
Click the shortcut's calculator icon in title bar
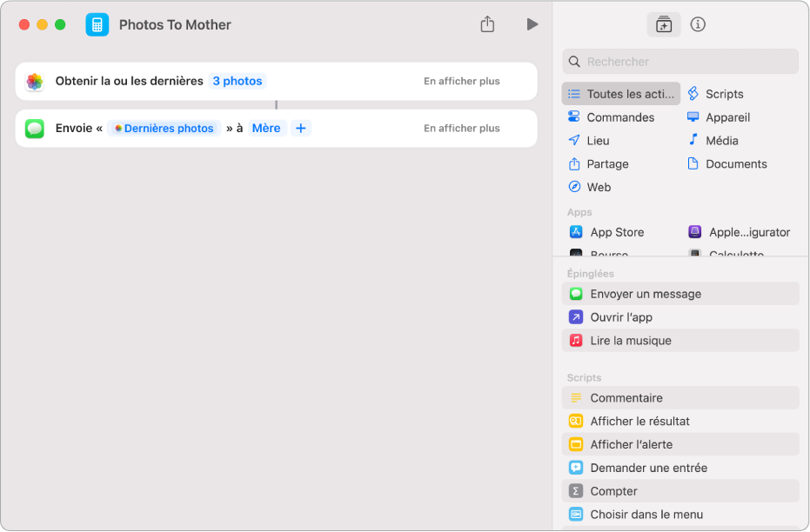tap(97, 24)
